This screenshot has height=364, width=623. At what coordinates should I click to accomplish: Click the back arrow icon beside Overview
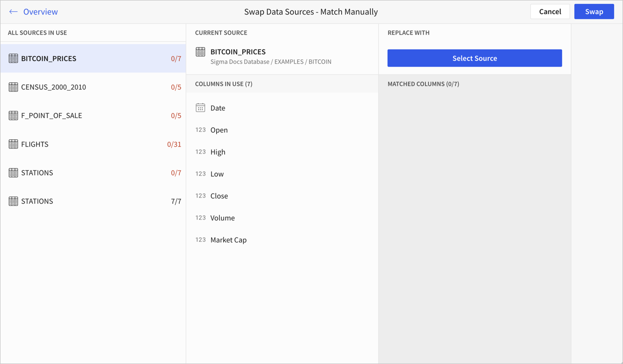14,11
